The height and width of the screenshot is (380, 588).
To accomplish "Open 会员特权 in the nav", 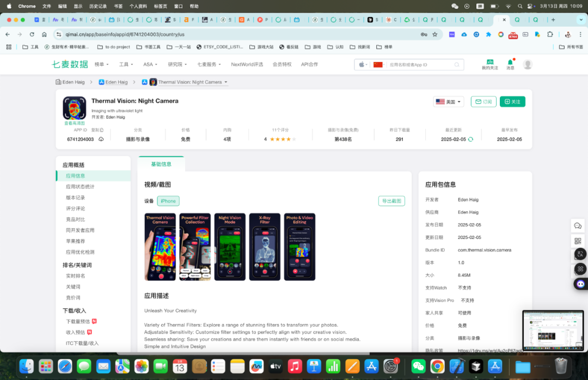I will (282, 65).
